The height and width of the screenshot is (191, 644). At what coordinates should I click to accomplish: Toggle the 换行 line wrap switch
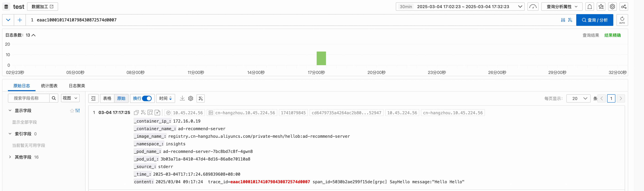coord(147,98)
